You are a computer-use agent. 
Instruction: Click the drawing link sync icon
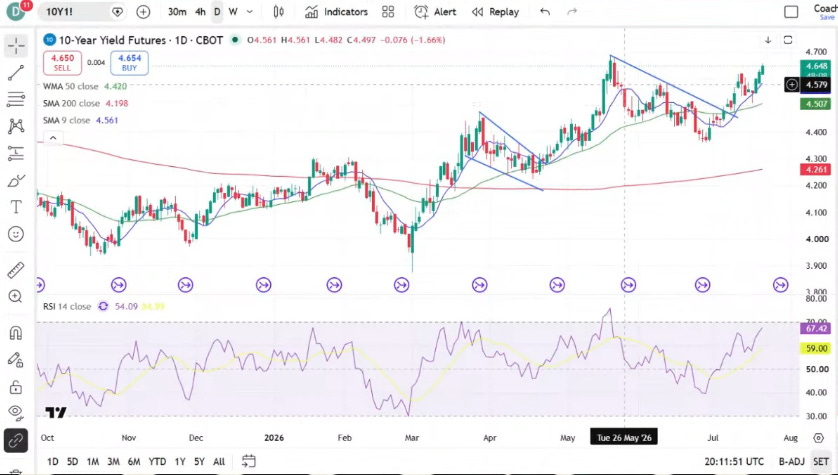coord(16,441)
